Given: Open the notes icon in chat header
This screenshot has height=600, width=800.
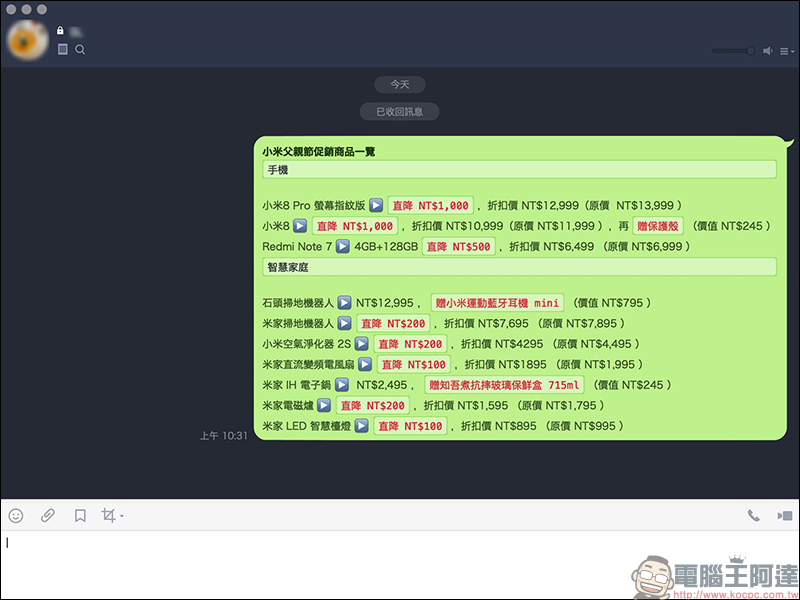Looking at the screenshot, I should pos(63,49).
